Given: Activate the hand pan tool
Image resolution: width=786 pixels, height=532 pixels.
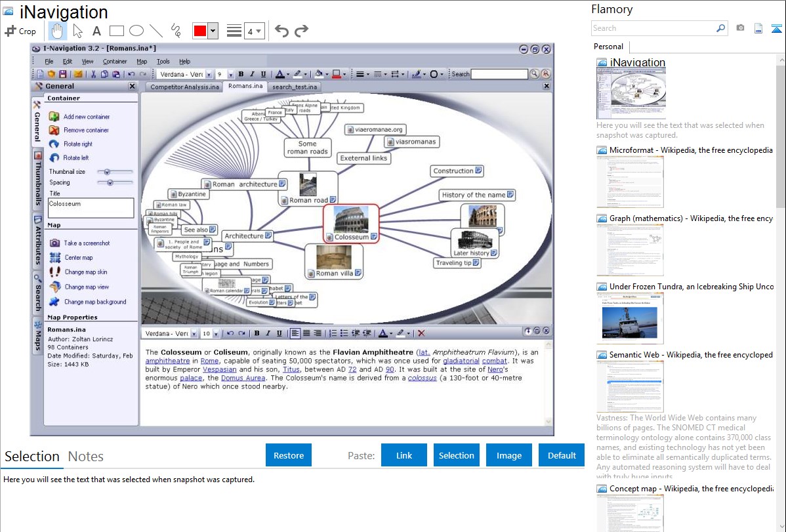Looking at the screenshot, I should point(57,31).
